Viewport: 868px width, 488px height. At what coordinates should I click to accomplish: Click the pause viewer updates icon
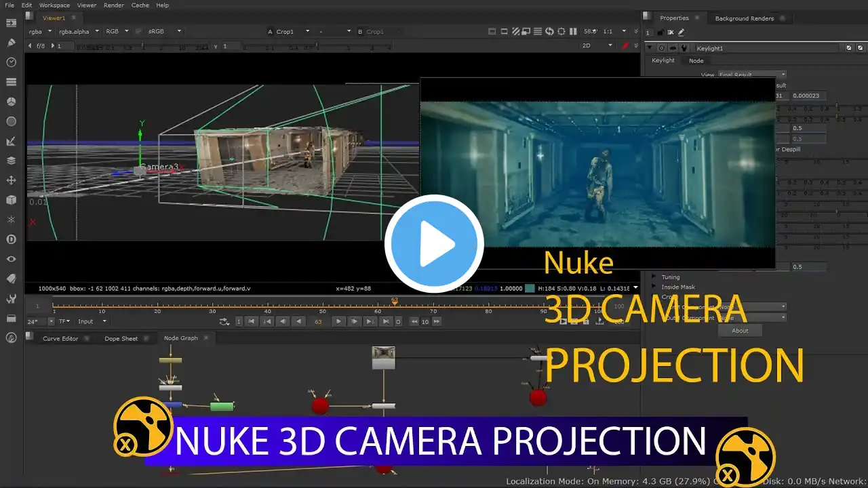[573, 31]
